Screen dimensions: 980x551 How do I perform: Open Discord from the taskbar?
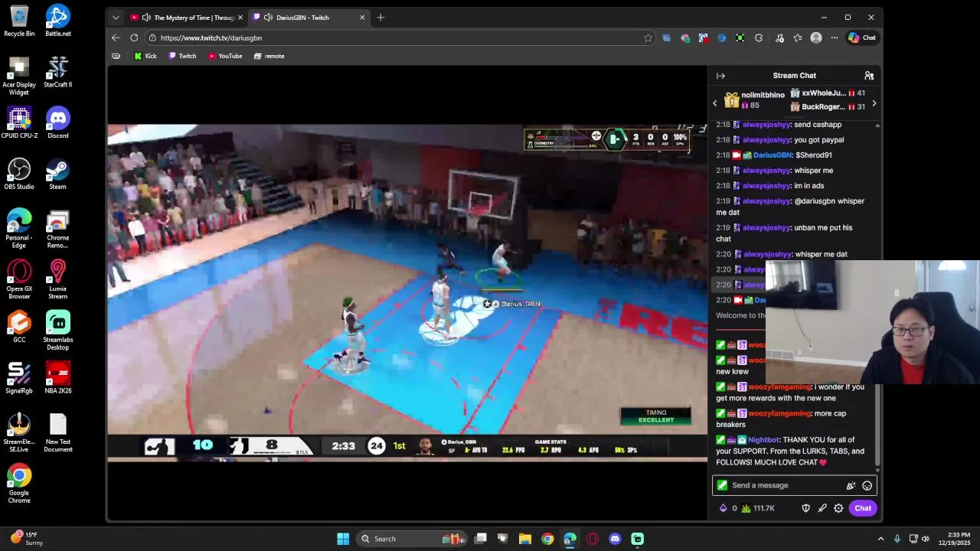tap(615, 539)
